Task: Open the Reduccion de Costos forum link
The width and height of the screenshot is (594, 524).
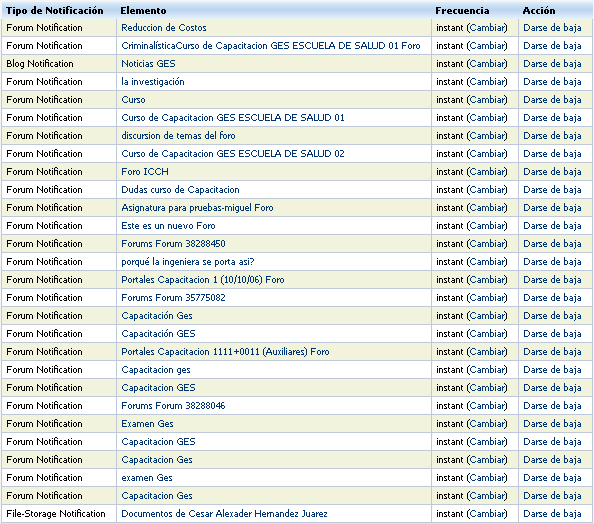Action: (164, 28)
